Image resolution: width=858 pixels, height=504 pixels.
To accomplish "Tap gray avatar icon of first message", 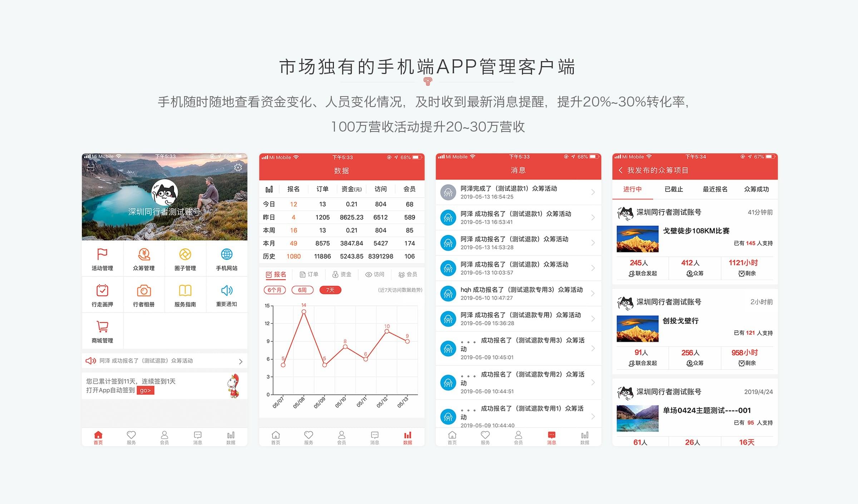I will point(448,192).
